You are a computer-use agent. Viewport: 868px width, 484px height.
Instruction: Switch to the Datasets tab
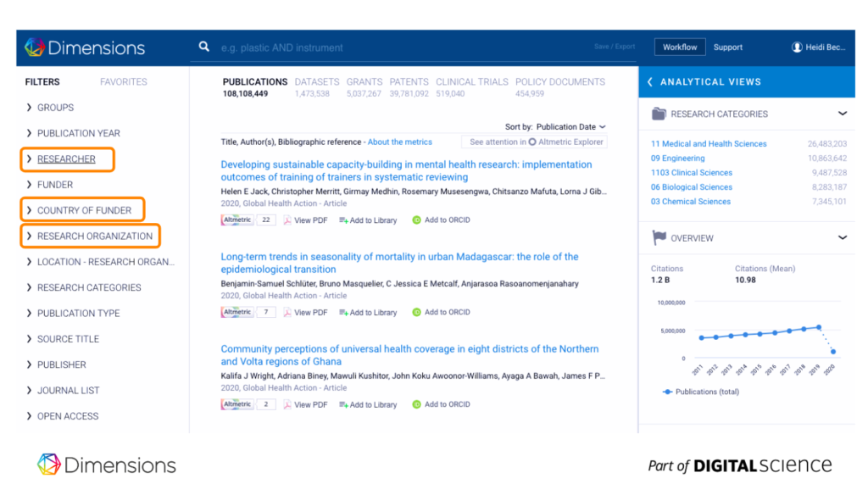coord(317,82)
